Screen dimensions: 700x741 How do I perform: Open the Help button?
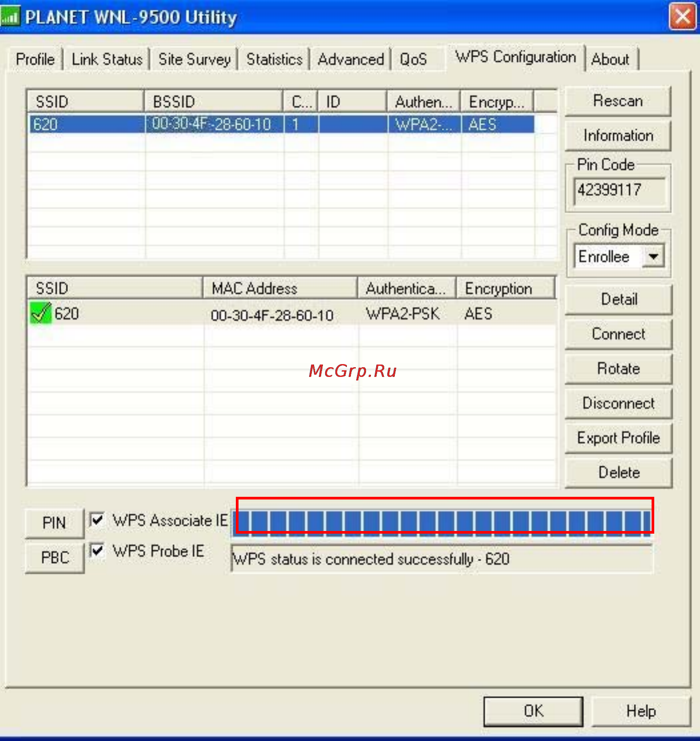[x=641, y=711]
